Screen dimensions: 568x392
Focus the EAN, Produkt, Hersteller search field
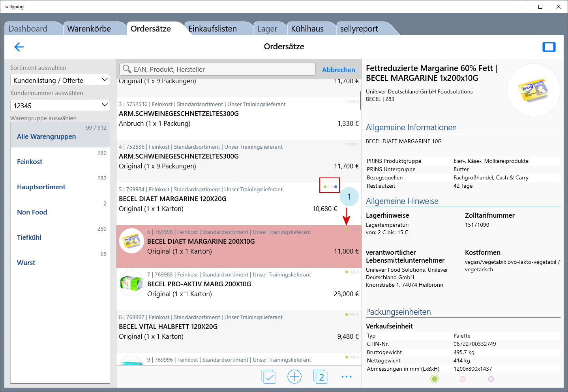pyautogui.click(x=221, y=69)
